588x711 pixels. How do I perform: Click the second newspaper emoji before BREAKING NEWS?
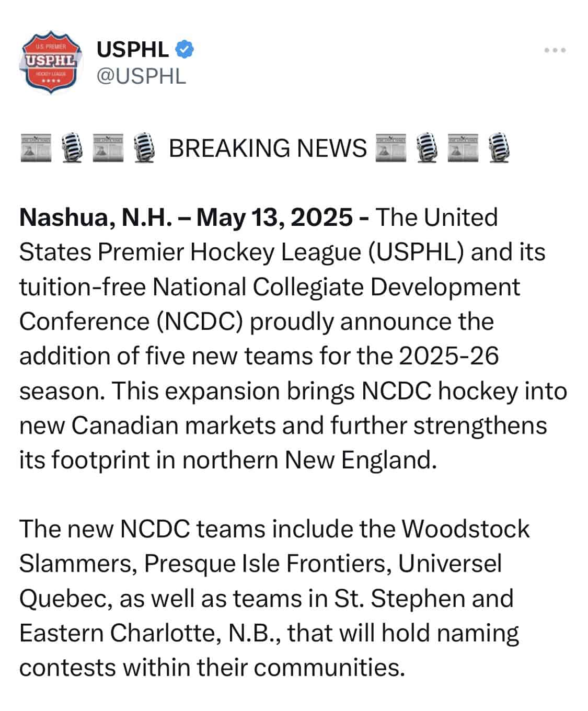click(x=108, y=148)
